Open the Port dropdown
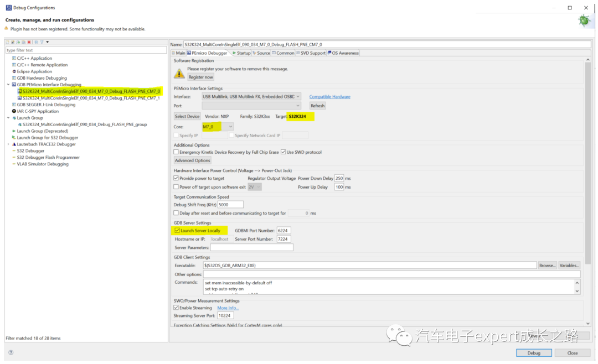This screenshot has height=364, width=598. tap(251, 106)
